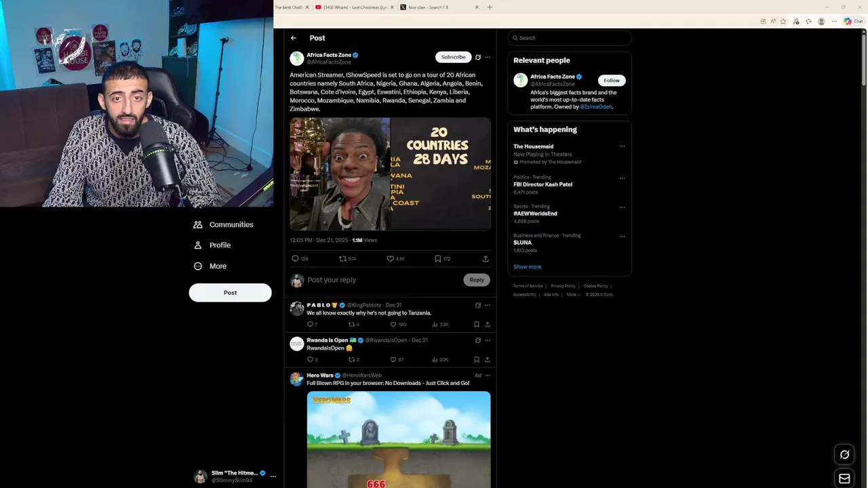Open Grok icon on PABLO's reply
868x488 pixels.
click(478, 305)
